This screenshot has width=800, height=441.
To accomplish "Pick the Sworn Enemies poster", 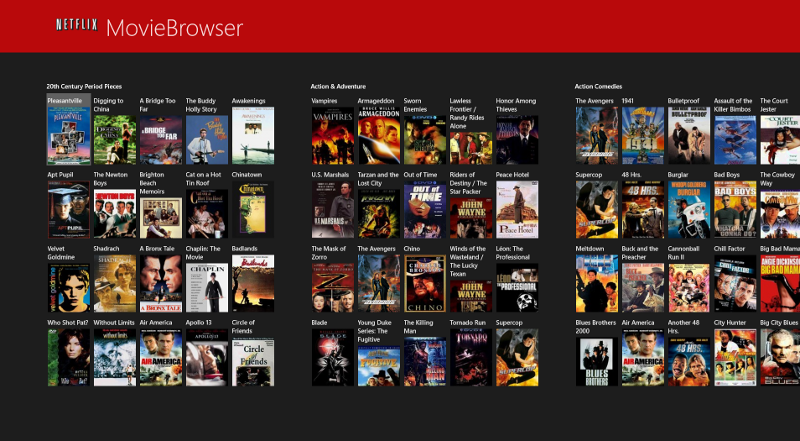I will 424,139.
